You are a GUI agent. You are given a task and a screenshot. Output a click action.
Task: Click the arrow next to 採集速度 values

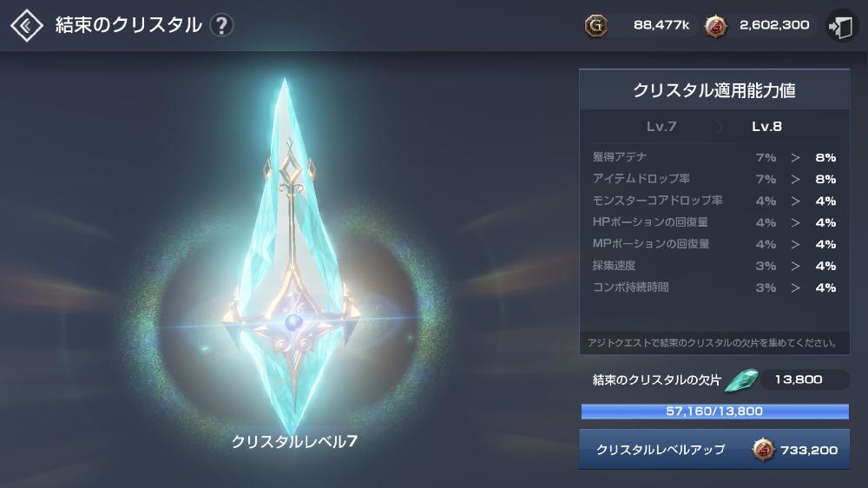pos(795,266)
